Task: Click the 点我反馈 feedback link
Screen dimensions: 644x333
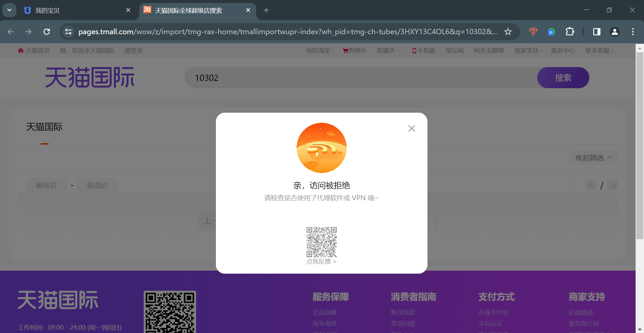Action: tap(321, 262)
